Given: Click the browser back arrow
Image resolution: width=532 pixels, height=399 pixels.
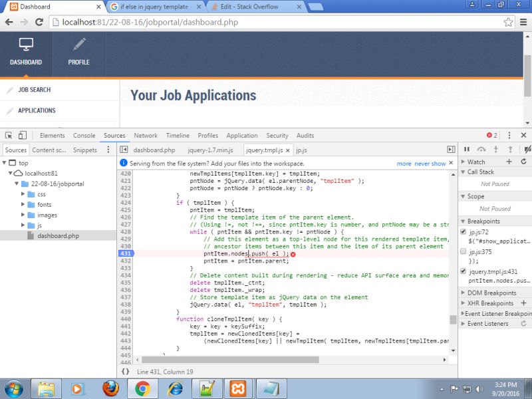Looking at the screenshot, I should (x=9, y=22).
